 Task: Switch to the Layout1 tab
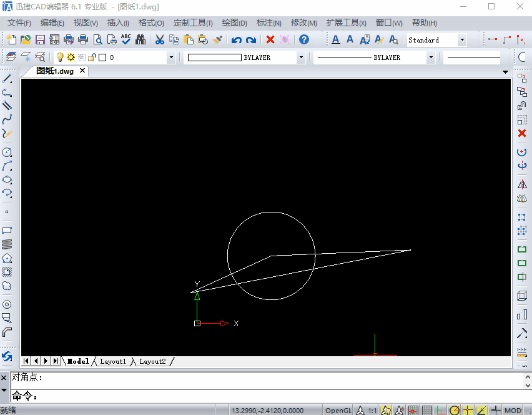pos(112,361)
